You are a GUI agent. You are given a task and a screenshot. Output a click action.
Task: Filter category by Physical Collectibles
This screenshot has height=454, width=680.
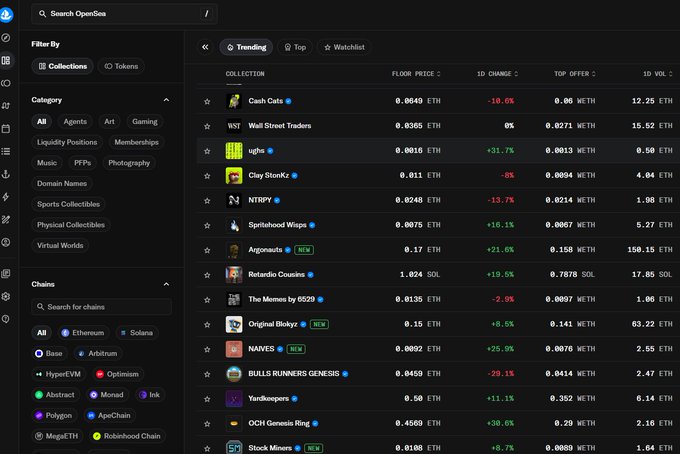(x=71, y=225)
